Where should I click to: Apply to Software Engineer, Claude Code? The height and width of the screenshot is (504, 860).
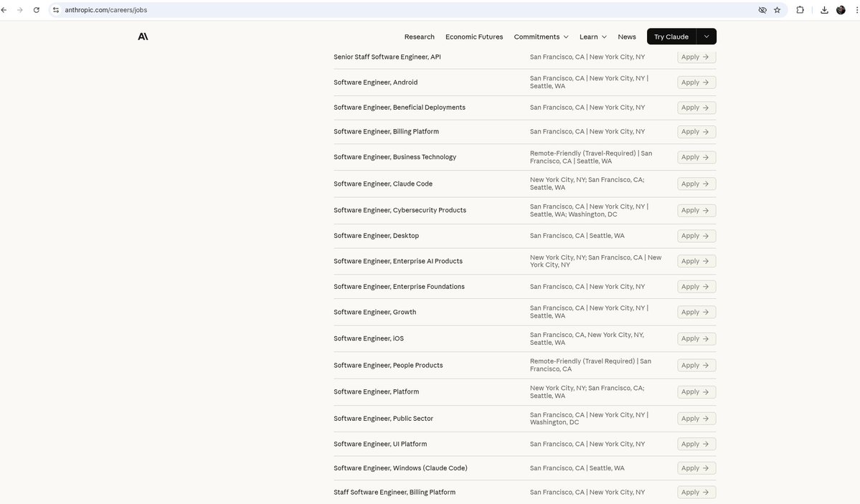pos(696,184)
